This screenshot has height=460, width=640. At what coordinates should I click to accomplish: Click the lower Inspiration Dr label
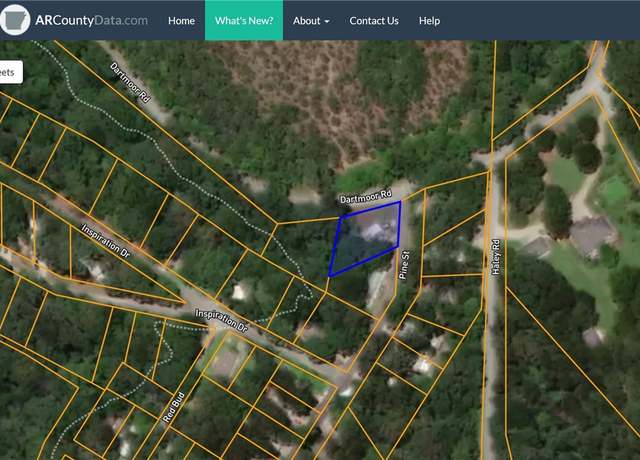222,321
